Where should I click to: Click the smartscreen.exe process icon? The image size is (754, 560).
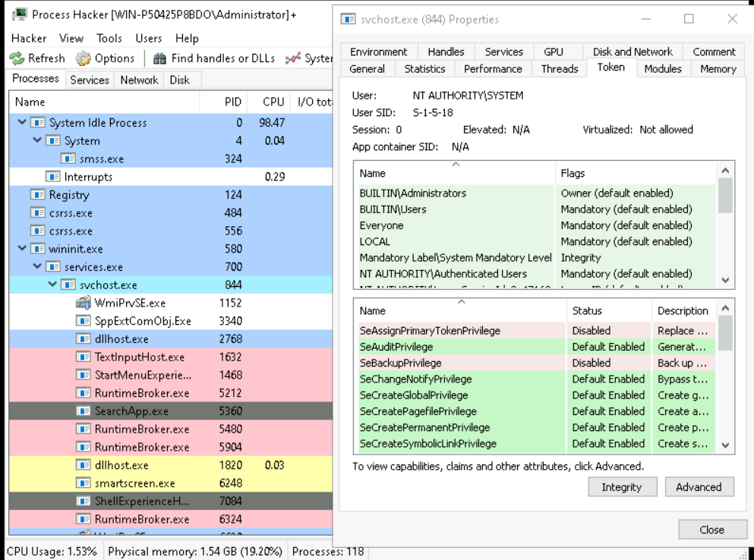84,483
